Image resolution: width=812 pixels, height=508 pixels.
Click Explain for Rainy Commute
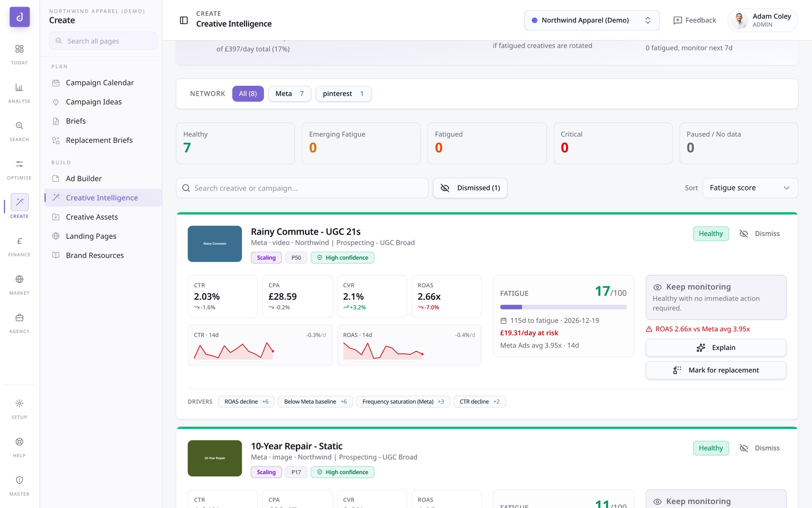click(x=716, y=348)
